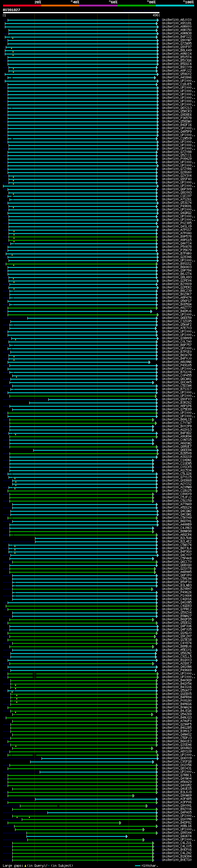Image resolution: width=197 pixels, height=868 pixels.
Task: Click the cyan ~100% identity legend bar
Action: (175, 6)
